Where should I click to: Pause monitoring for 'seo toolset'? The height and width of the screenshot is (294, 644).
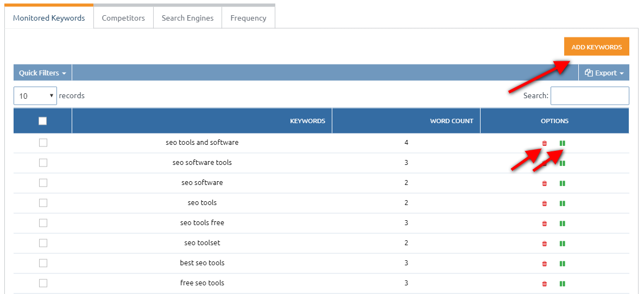pyautogui.click(x=562, y=244)
